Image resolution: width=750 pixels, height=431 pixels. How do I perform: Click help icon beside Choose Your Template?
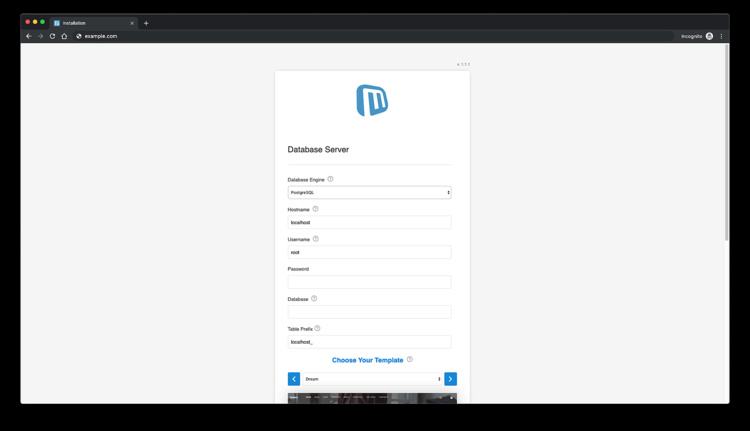coord(410,359)
